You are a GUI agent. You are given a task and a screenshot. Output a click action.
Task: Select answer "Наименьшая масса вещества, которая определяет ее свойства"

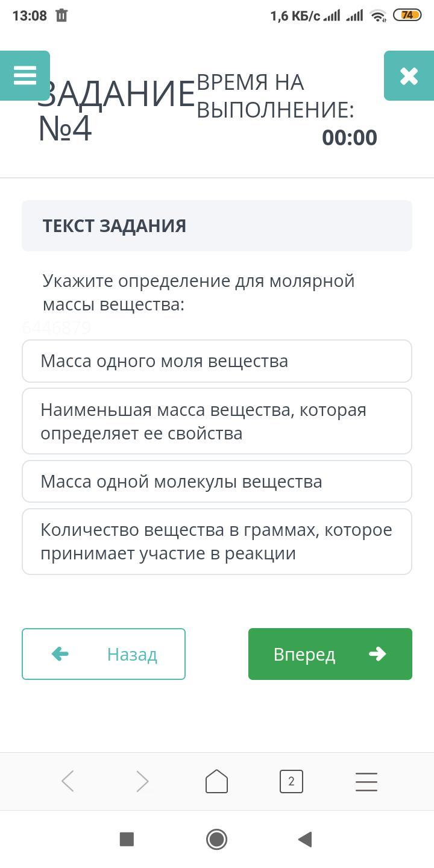217,421
